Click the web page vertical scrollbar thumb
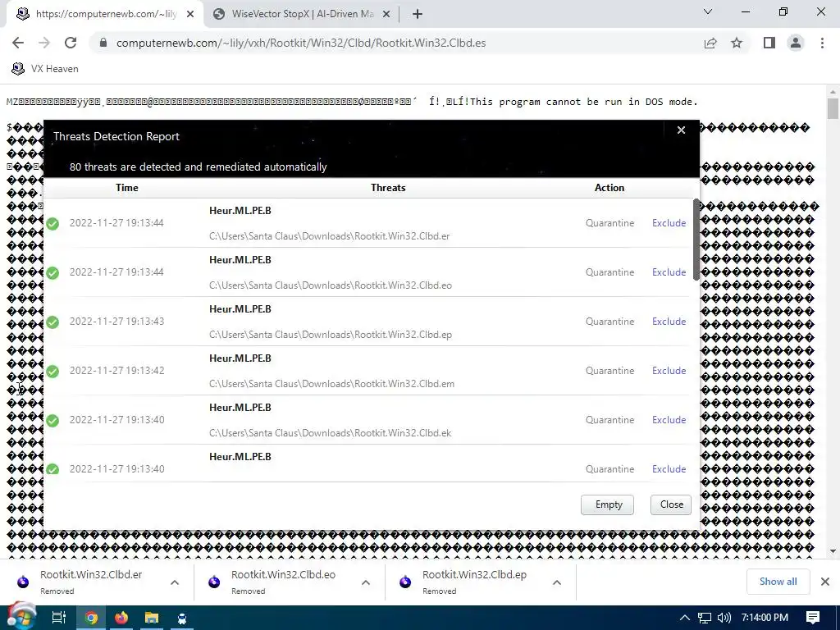840x630 pixels. pos(833,109)
